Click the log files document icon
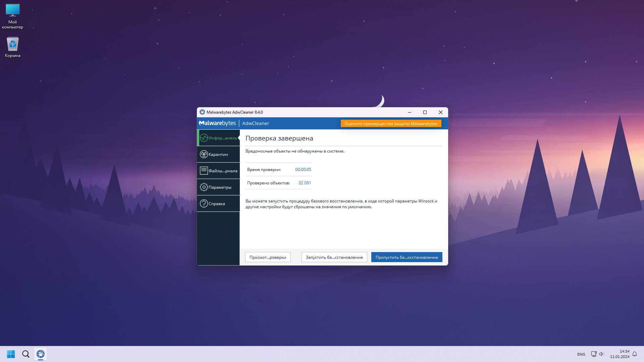The width and height of the screenshot is (644, 362). pos(204,171)
